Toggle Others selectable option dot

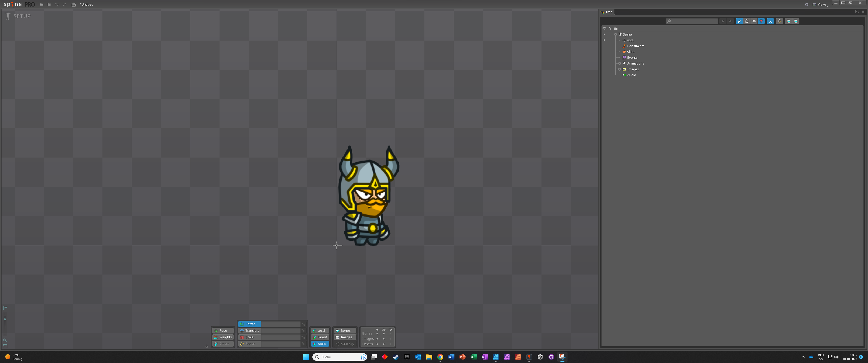(x=377, y=344)
